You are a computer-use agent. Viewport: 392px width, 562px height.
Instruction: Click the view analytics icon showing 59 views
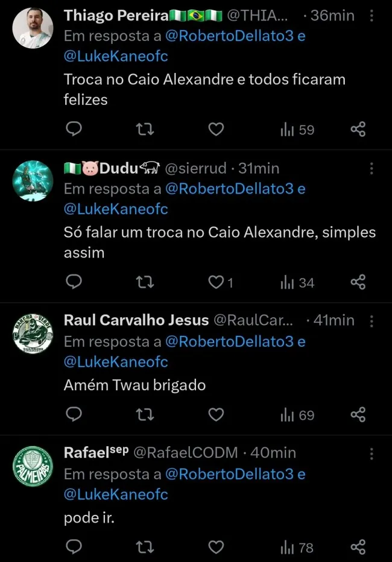(296, 128)
